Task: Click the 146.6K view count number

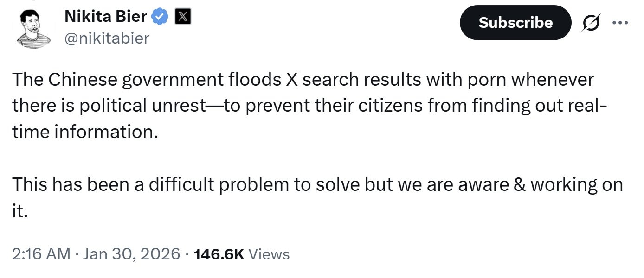Action: (x=219, y=254)
